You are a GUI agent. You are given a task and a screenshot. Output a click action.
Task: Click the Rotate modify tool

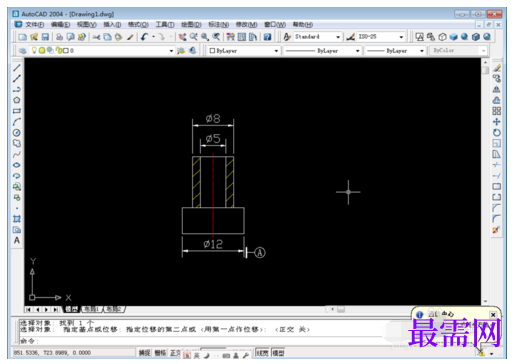[x=497, y=133]
